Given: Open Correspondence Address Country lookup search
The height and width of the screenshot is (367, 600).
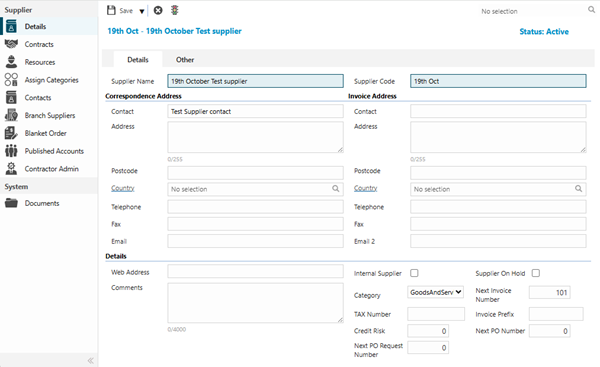Looking at the screenshot, I should click(x=336, y=189).
